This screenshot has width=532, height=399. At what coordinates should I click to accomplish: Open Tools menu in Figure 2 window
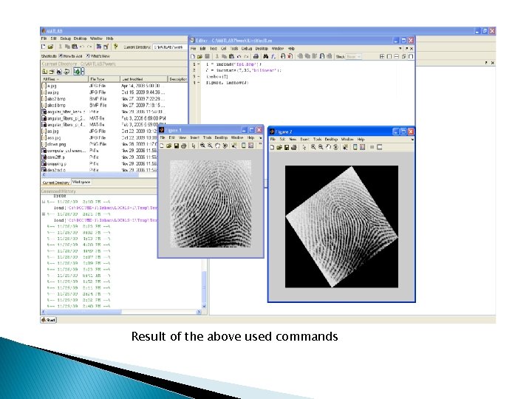(317, 140)
